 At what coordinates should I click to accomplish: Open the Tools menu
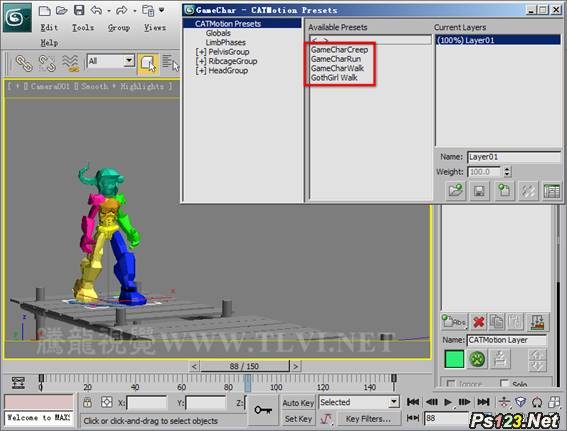[83, 27]
